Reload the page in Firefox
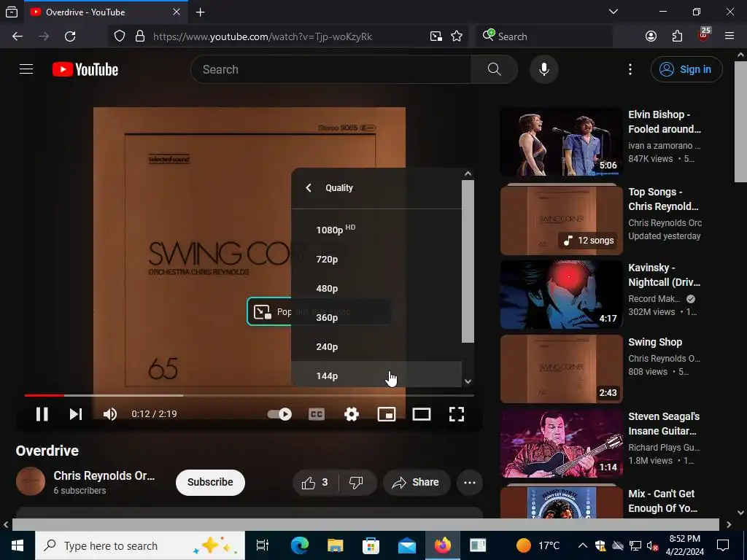747x560 pixels. click(x=70, y=36)
